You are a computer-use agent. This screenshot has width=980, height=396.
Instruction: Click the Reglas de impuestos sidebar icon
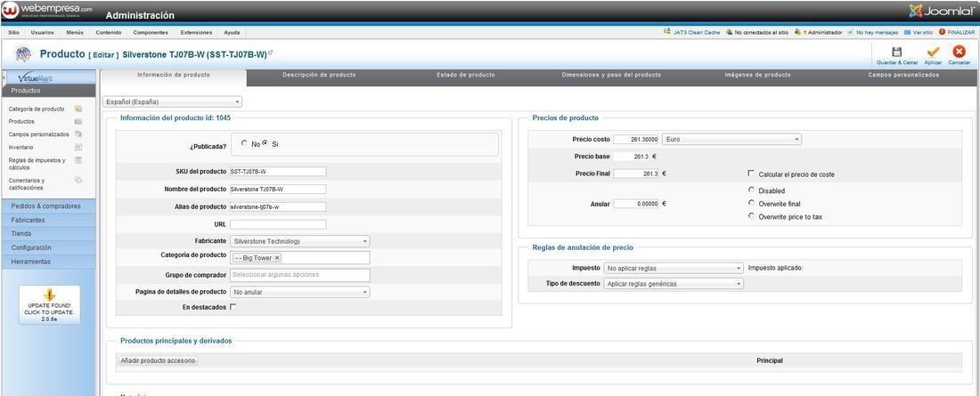click(x=78, y=160)
